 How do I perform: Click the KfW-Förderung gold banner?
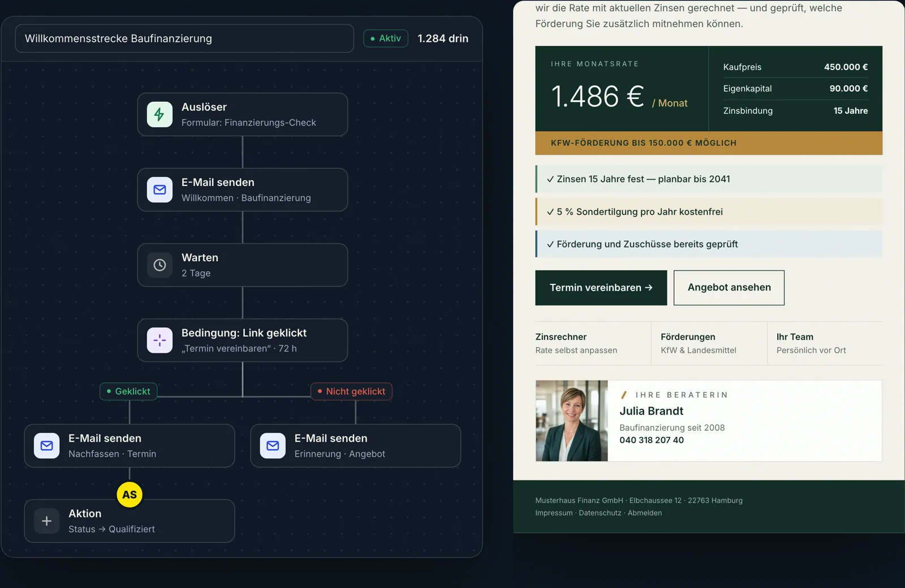(x=709, y=143)
